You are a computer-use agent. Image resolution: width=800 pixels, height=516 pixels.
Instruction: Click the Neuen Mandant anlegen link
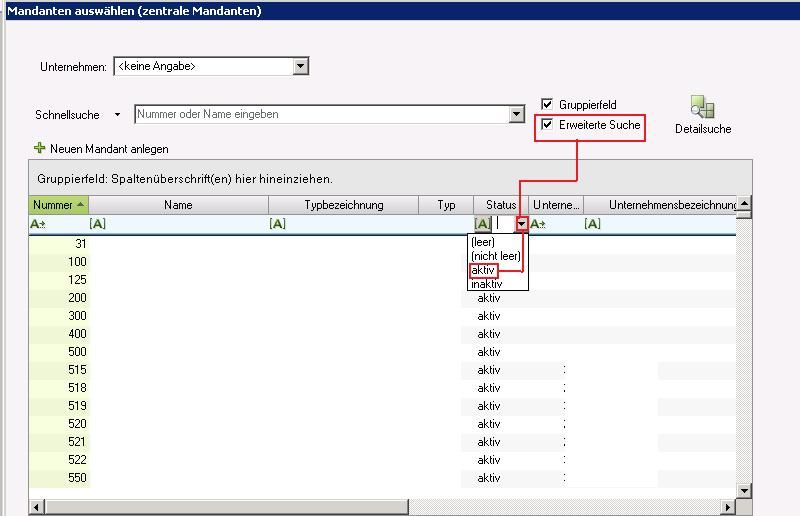click(109, 149)
